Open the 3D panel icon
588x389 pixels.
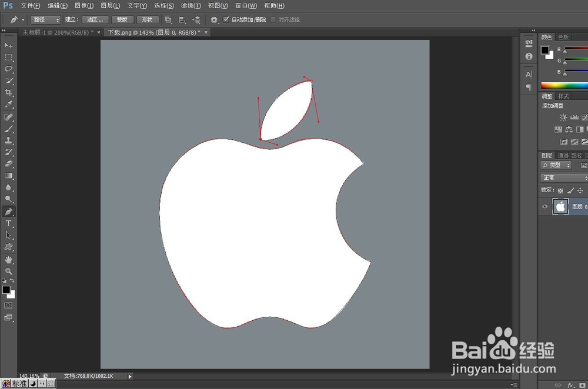(529, 43)
